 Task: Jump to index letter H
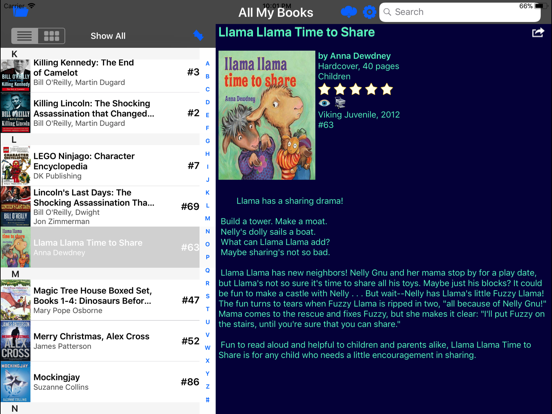pos(208,154)
